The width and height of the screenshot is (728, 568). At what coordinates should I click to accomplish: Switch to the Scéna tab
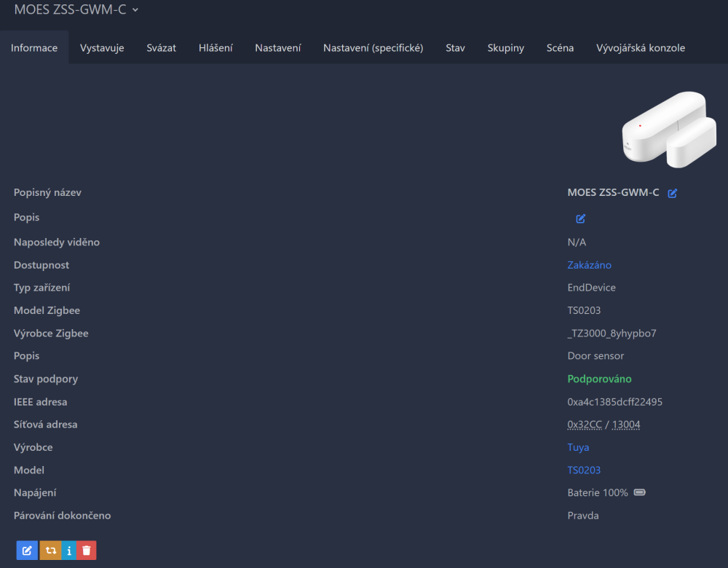[x=560, y=48]
